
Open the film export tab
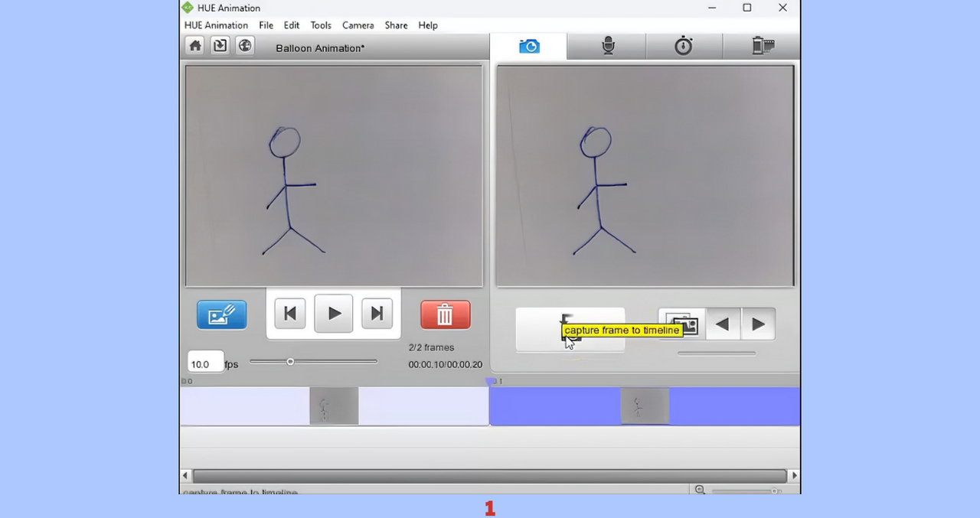[x=763, y=47]
